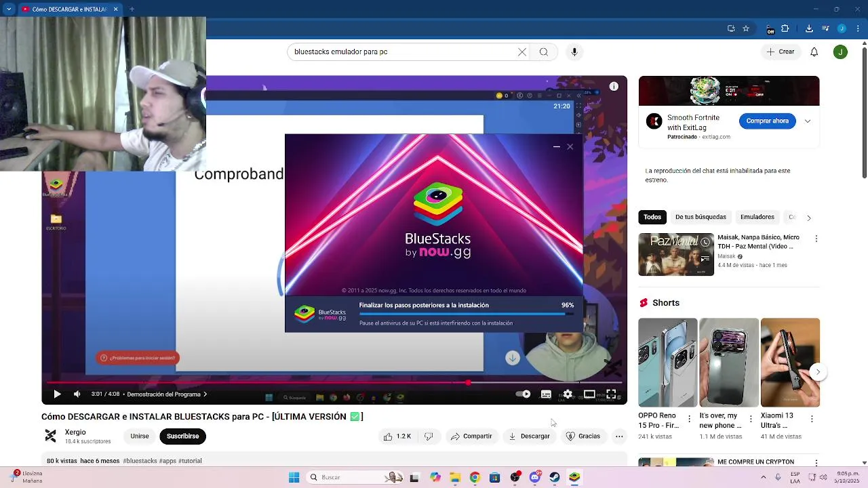Open video player settings gear
The height and width of the screenshot is (488, 868).
[568, 394]
